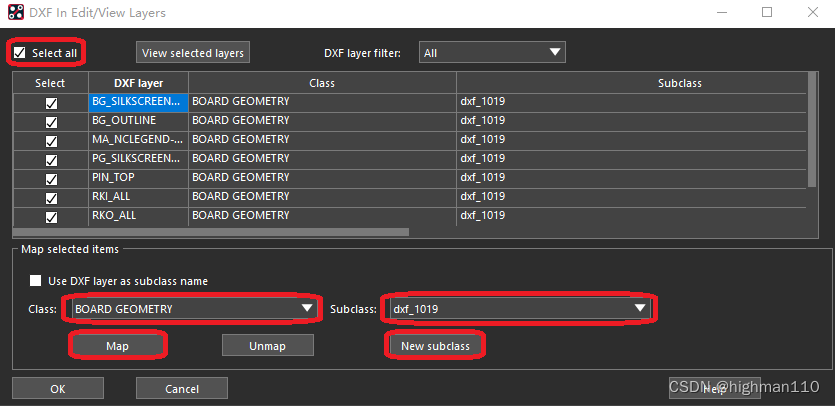Open the DXF layer filter dropdown

click(492, 53)
